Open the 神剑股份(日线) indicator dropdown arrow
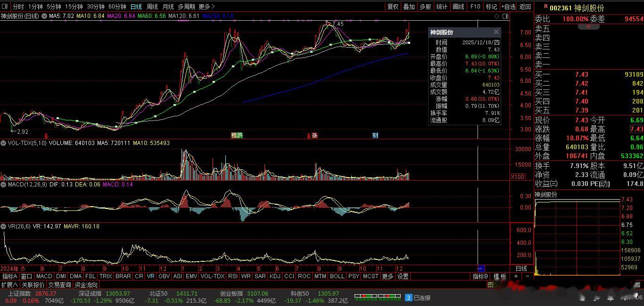Viewport: 644px width, 306px height. (44, 16)
